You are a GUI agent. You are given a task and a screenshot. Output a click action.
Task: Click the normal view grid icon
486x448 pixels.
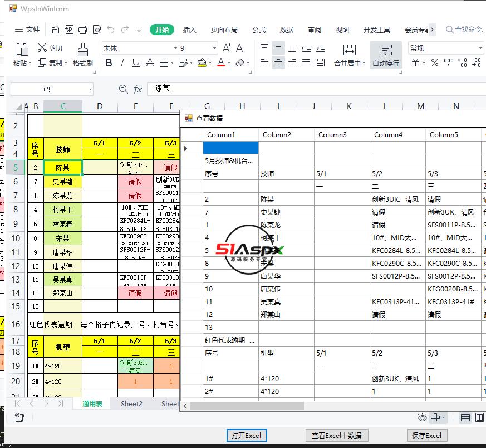465,417
